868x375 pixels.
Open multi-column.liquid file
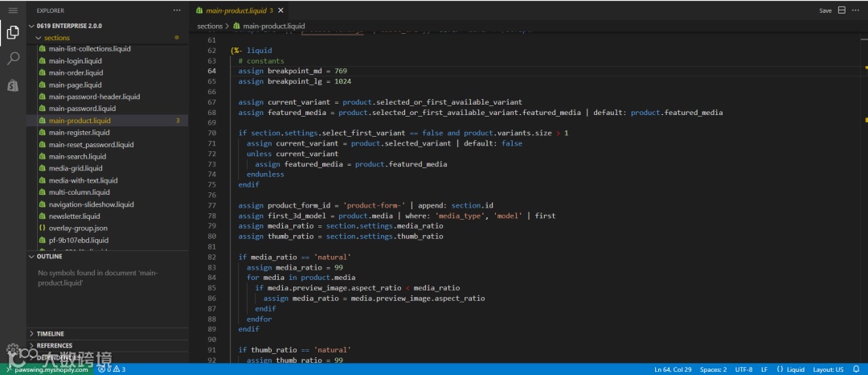[x=79, y=192]
